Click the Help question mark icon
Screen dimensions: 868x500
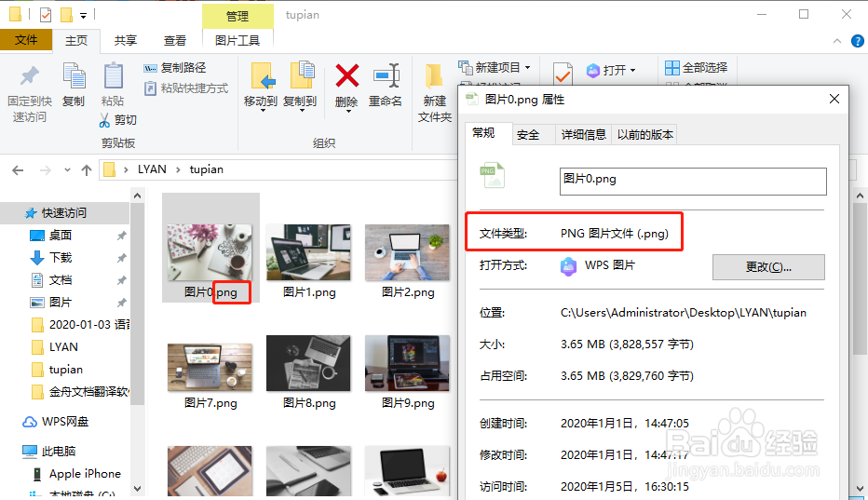857,41
